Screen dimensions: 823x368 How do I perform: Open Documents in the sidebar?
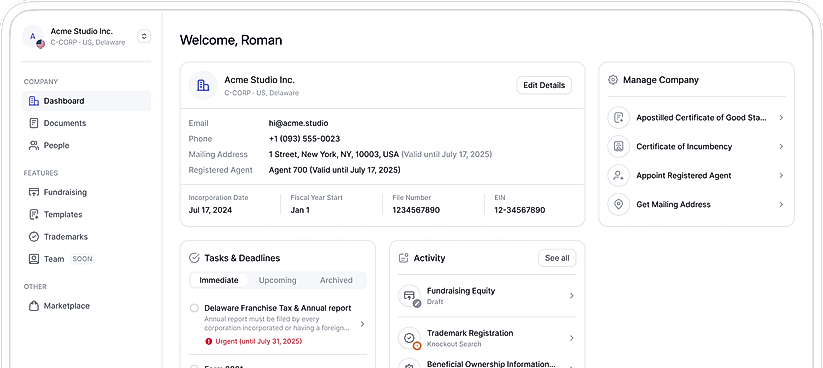point(86,123)
